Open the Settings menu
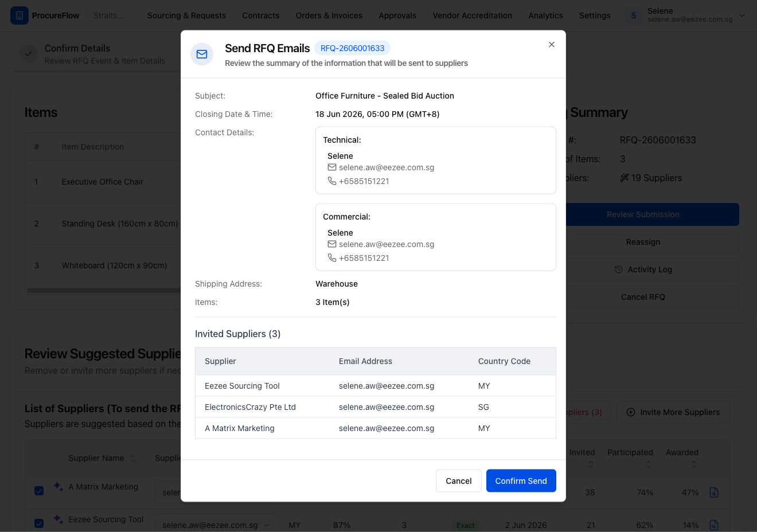The height and width of the screenshot is (532, 757). point(595,15)
